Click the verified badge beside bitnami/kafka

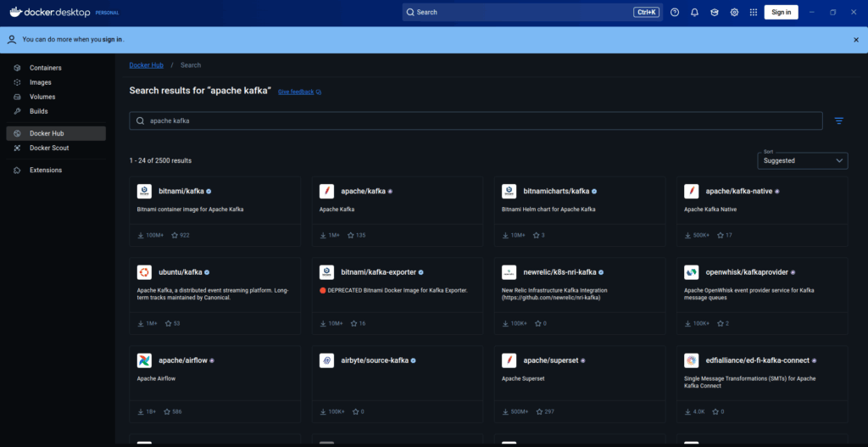tap(209, 191)
